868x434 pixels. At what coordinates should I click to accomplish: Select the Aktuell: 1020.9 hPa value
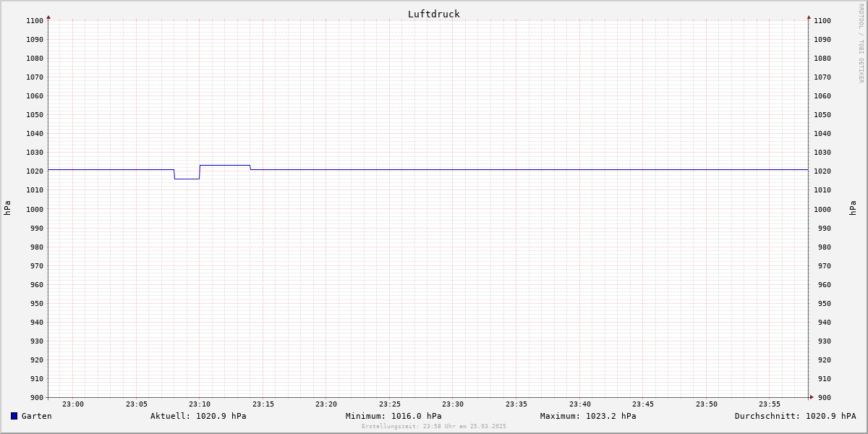[x=198, y=416]
